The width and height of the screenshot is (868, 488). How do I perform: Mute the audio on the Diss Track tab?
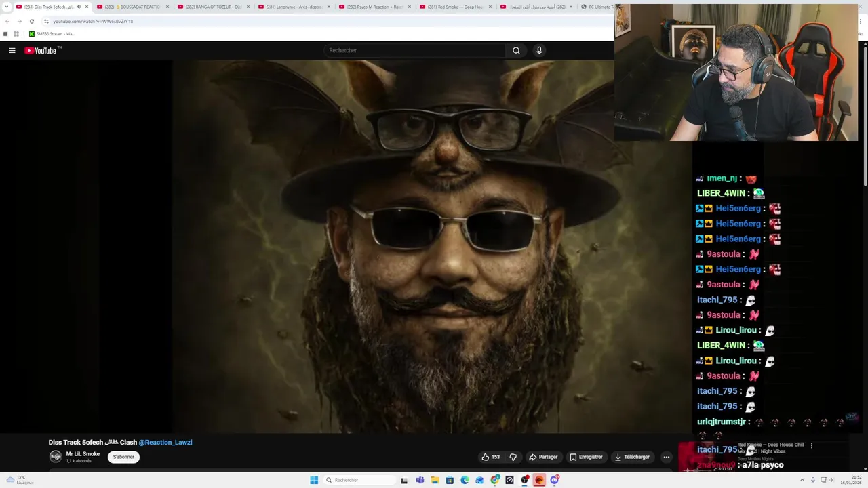point(78,7)
